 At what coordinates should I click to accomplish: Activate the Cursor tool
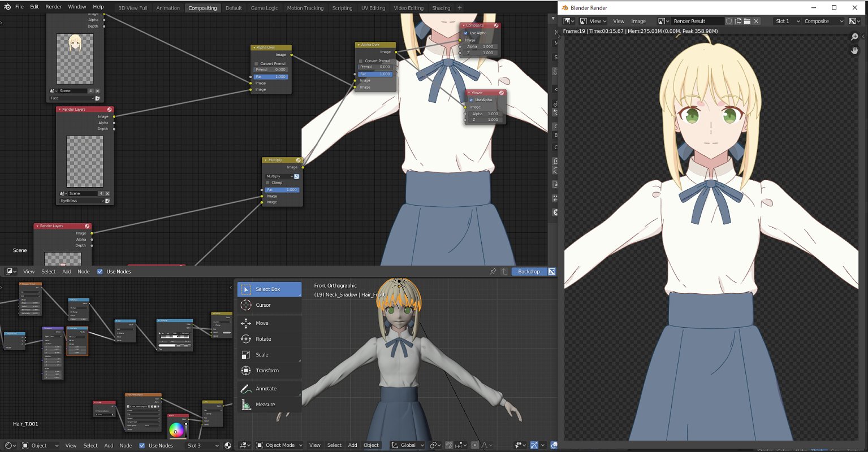point(269,305)
